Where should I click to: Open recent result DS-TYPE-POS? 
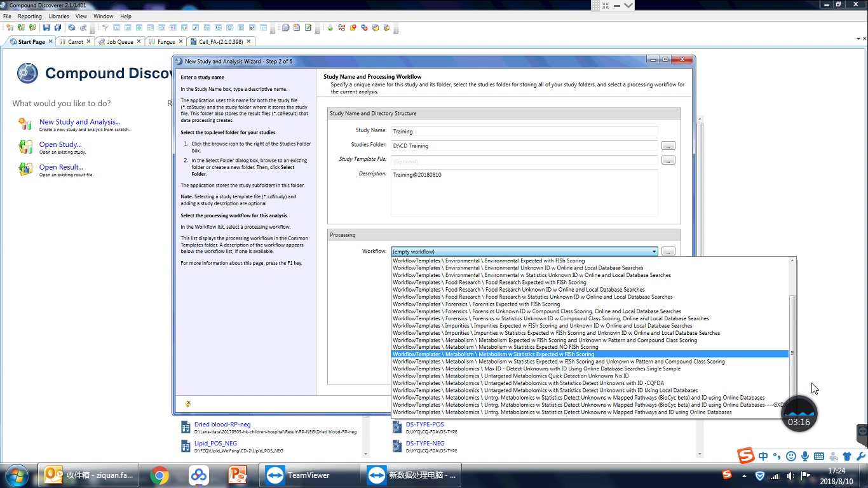[425, 424]
